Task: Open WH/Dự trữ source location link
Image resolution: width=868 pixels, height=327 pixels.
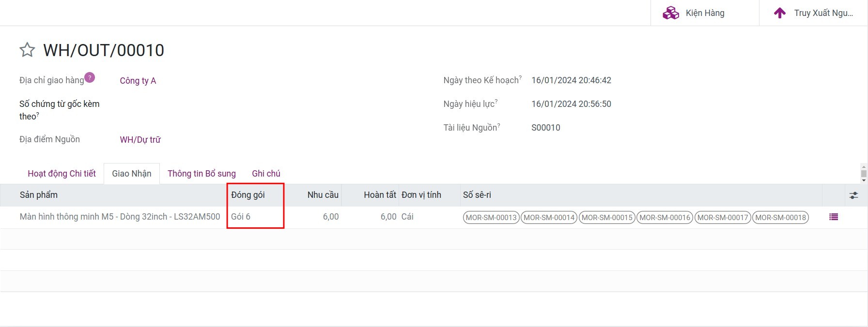Action: [140, 140]
